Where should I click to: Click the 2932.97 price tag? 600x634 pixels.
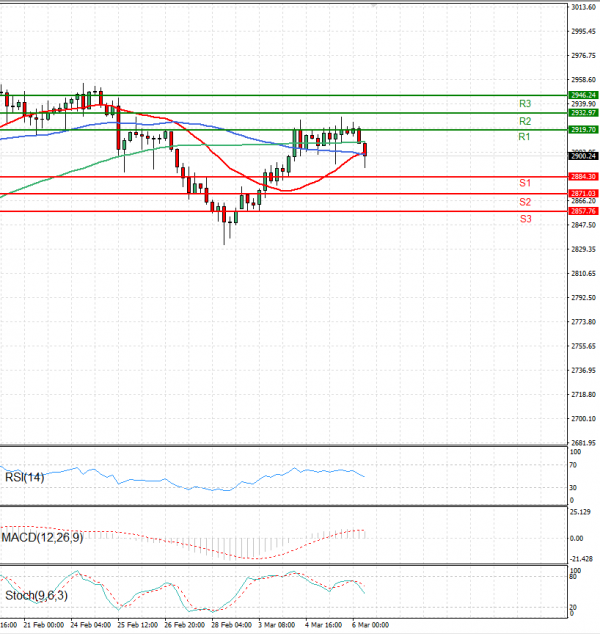(583, 113)
